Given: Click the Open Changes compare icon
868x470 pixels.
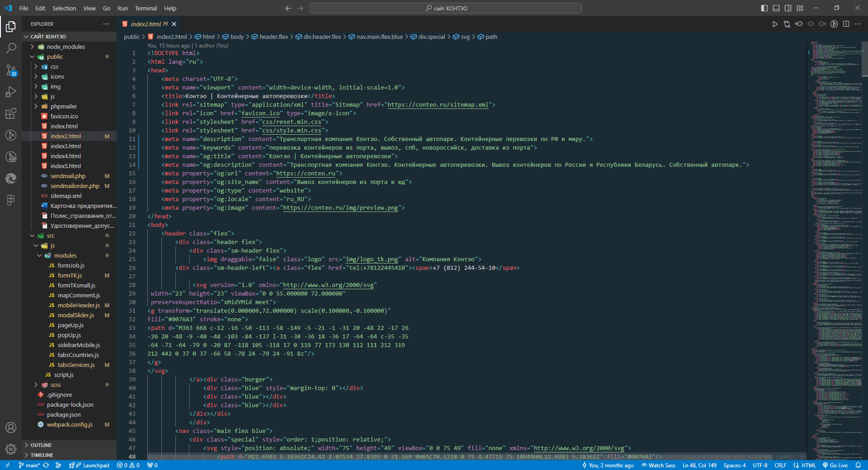Looking at the screenshot, I should pyautogui.click(x=787, y=24).
